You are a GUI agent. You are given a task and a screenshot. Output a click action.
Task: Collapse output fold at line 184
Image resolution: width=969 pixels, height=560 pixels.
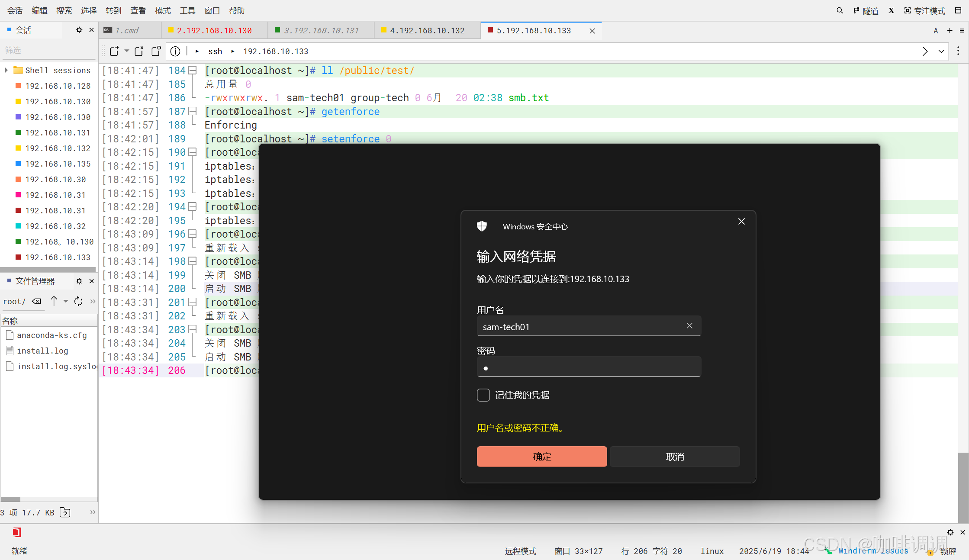coord(193,70)
